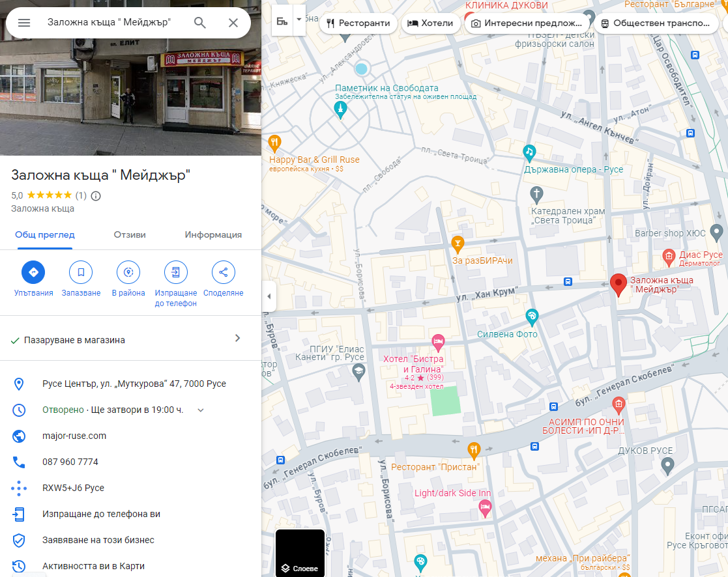
Task: Click the ДУКОВ РУСЕ marker
Action: [x=667, y=465]
